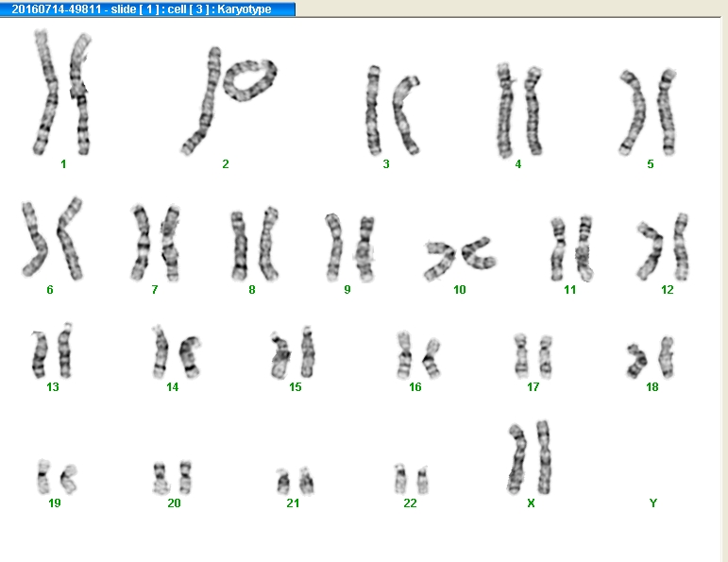Screen dimensions: 728x562
Task: Click the green label '9'
Action: point(347,290)
